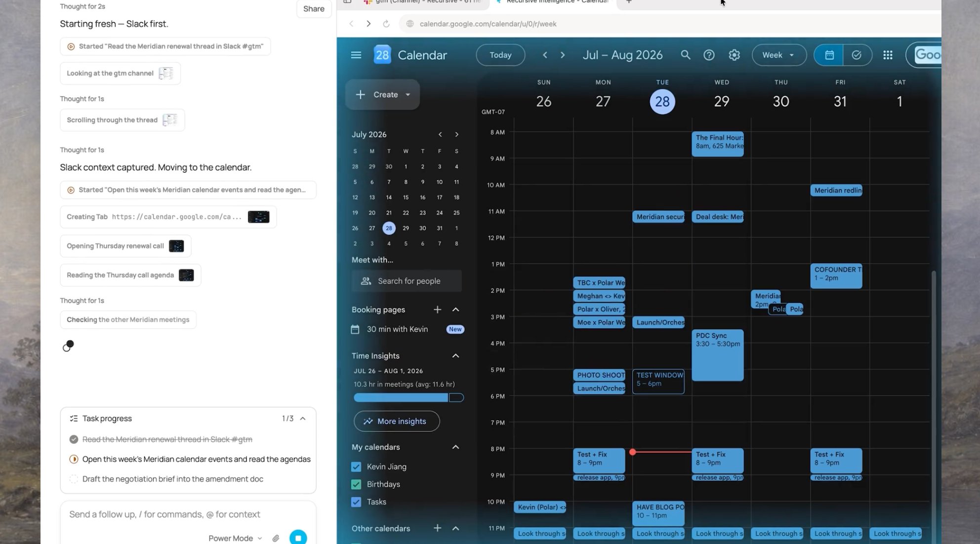Click the More insights button
Viewport: 980px width, 544px height.
pos(397,421)
